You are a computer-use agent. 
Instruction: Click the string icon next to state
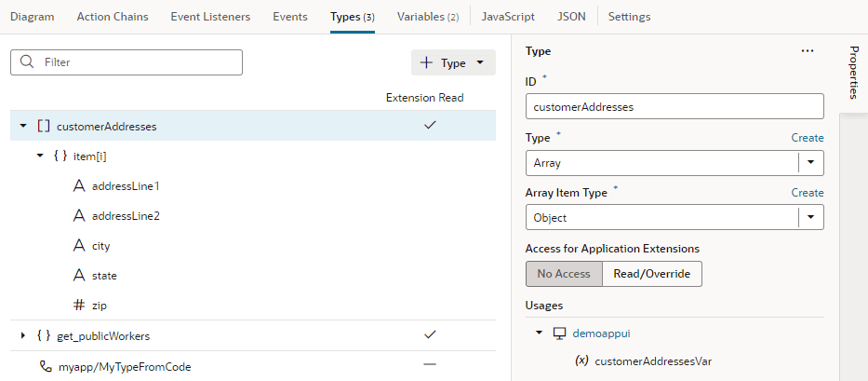(79, 275)
